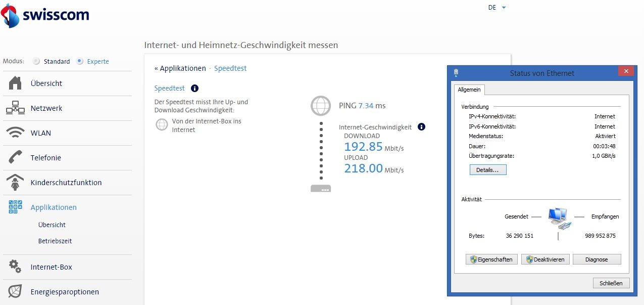
Task: Click the Übersicht house icon
Action: coord(15,83)
